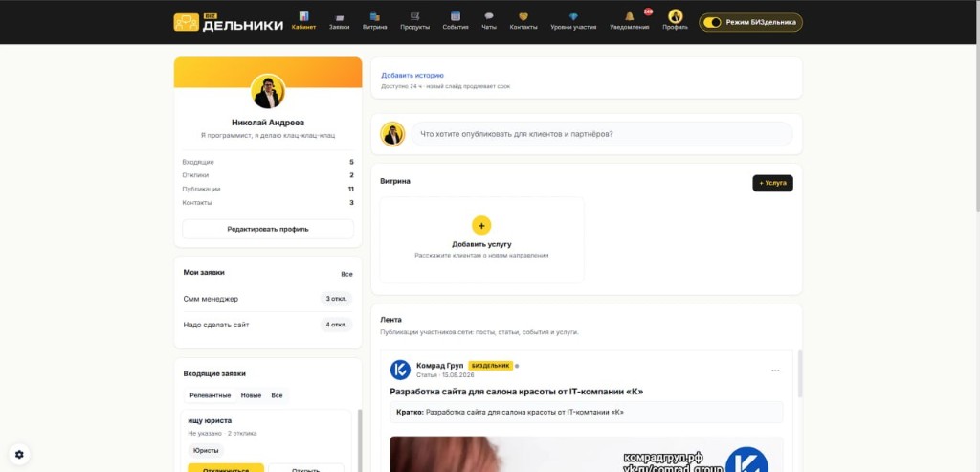Click the Входящие заявки list scrollbar

[x=360, y=440]
